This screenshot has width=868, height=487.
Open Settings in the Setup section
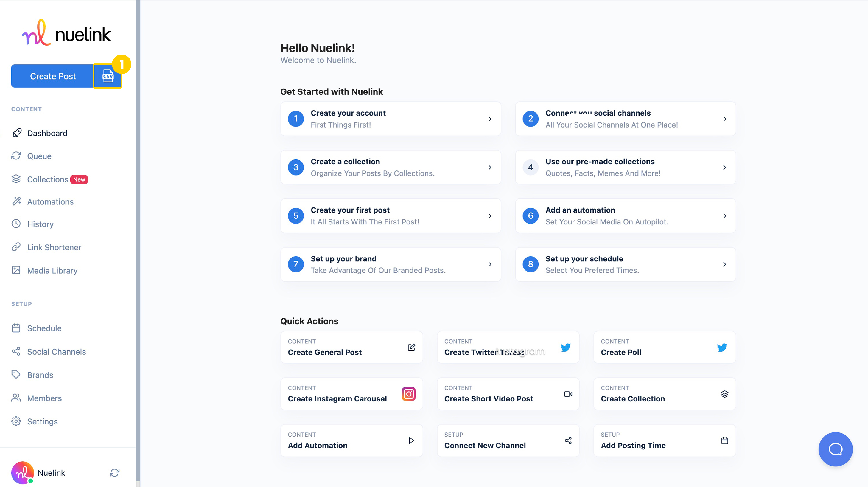pyautogui.click(x=42, y=421)
